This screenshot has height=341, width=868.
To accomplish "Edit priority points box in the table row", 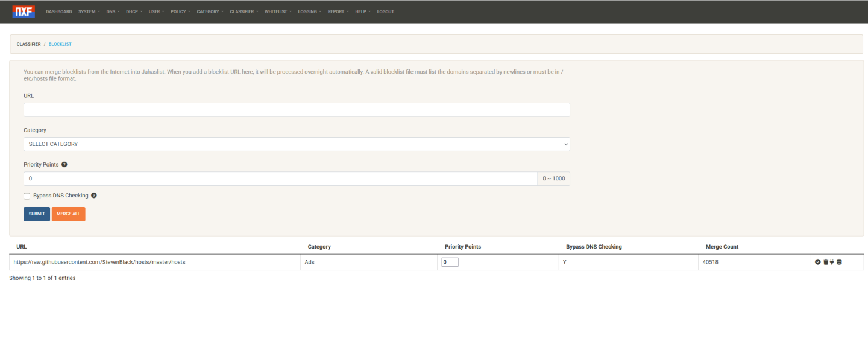I will (450, 263).
